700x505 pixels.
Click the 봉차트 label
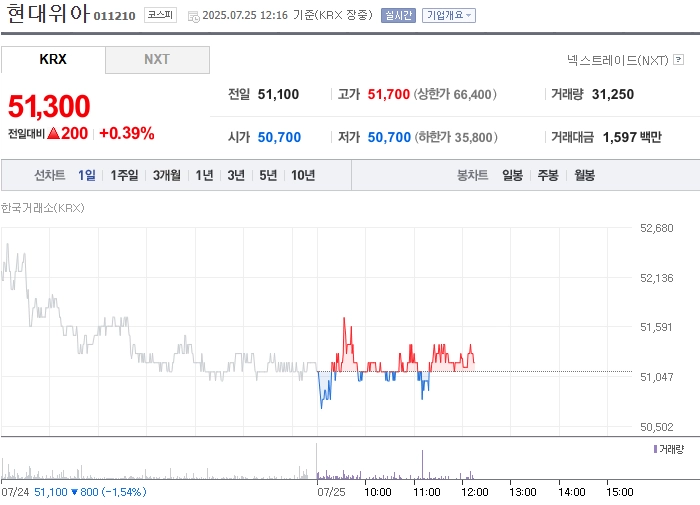[472, 175]
